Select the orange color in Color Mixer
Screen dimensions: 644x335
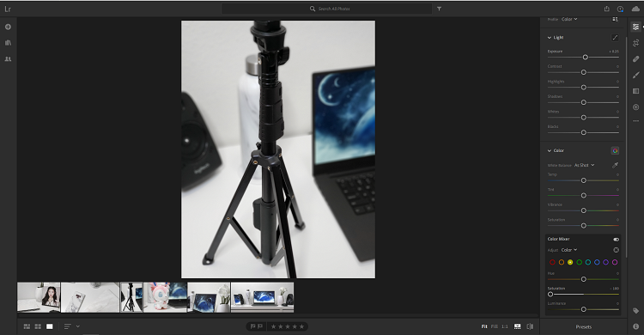pos(561,262)
